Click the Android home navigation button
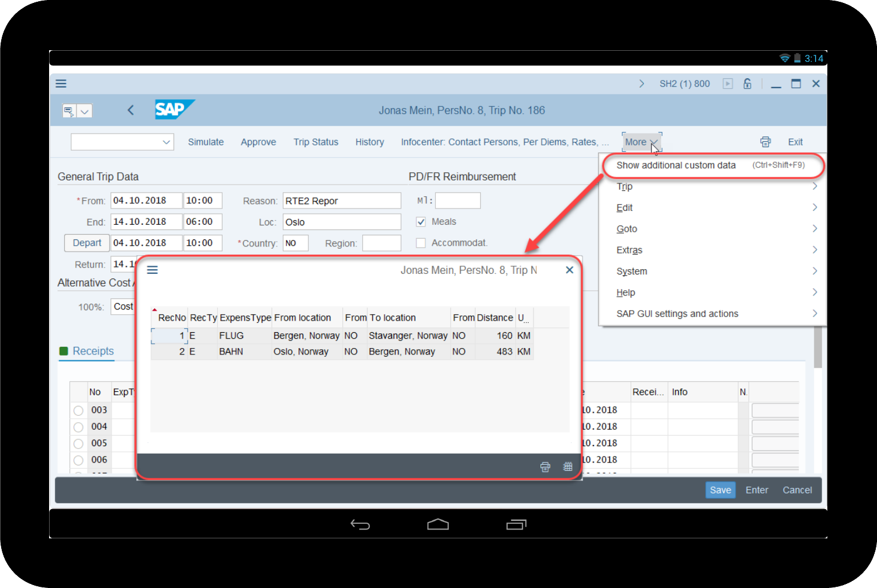 (x=438, y=524)
